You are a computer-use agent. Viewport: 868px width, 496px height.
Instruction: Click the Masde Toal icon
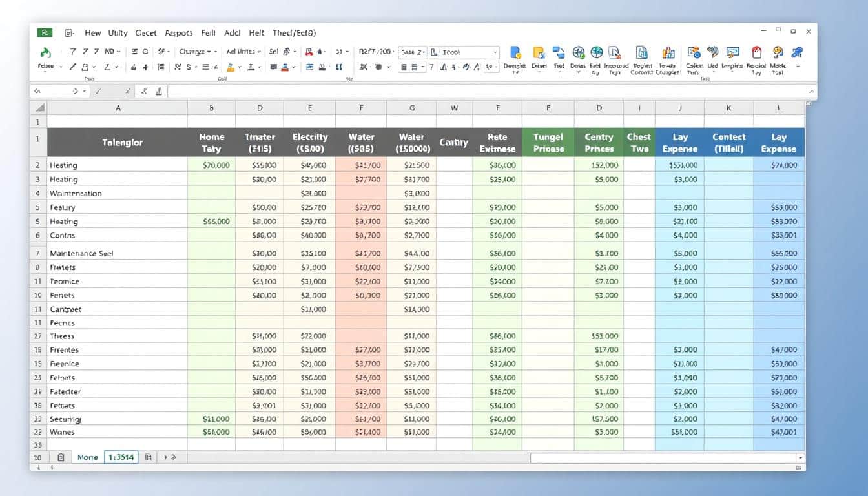pos(778,53)
